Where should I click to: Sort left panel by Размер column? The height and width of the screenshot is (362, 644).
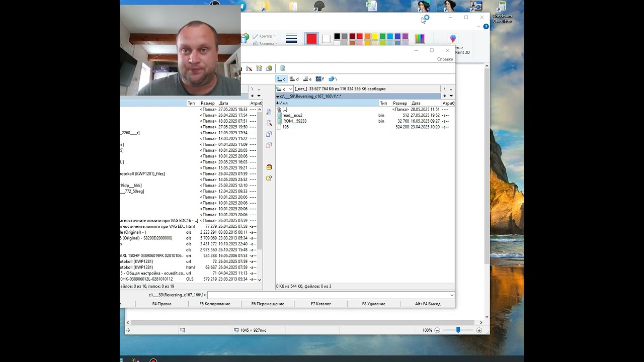pos(208,103)
